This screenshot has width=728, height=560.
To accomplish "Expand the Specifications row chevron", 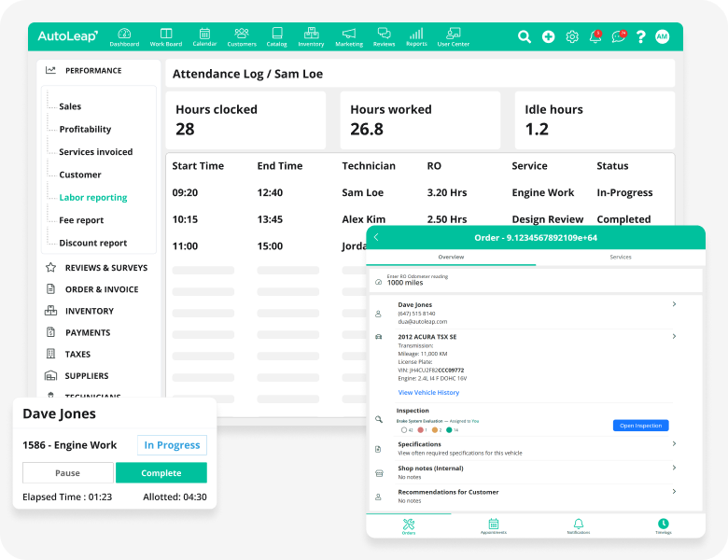I will 674,444.
